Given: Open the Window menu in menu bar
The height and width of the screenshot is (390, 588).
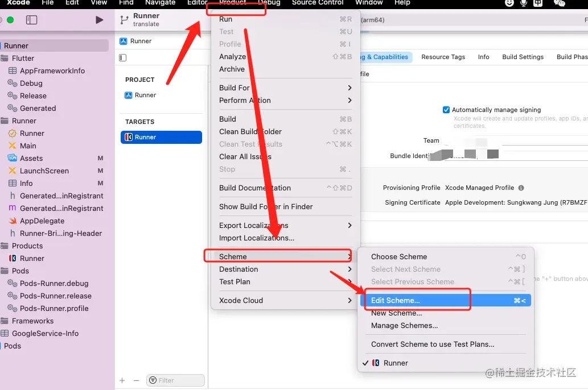Looking at the screenshot, I should 369,3.
